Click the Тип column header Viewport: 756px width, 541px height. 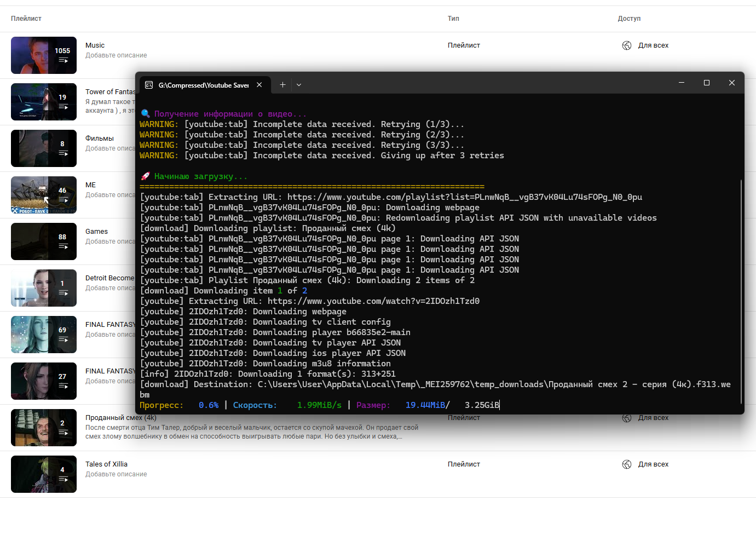pyautogui.click(x=453, y=19)
